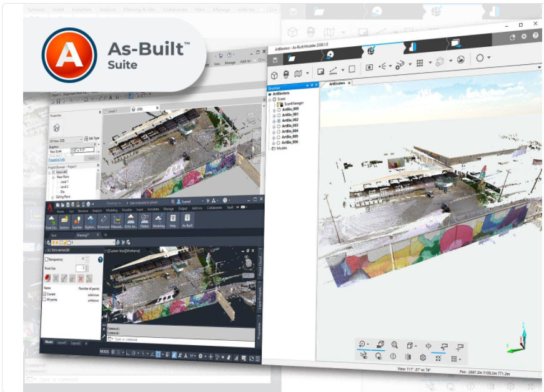Image resolution: width=544 pixels, height=392 pixels.
Task: Select the folded map view icon in Modeler
Action: [x=298, y=74]
